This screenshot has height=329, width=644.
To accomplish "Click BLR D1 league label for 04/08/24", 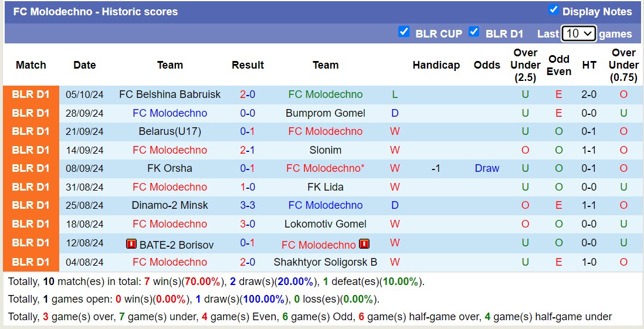I will pyautogui.click(x=31, y=262).
